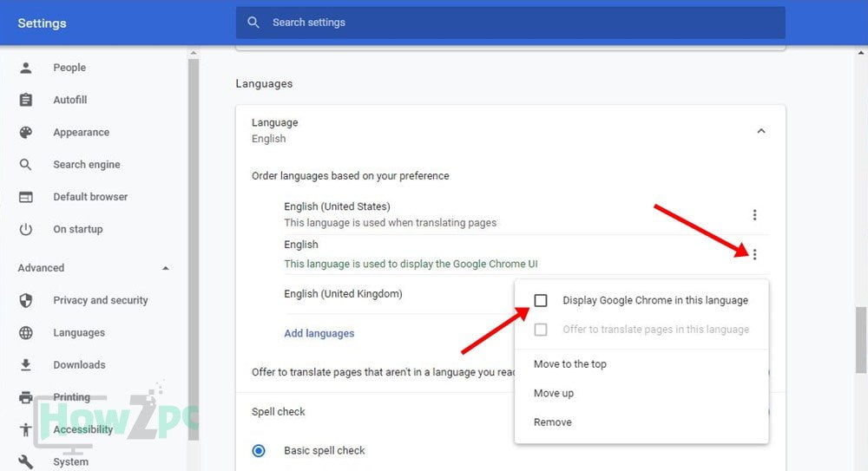
Task: Select the English (United States) language entry
Action: pos(337,206)
